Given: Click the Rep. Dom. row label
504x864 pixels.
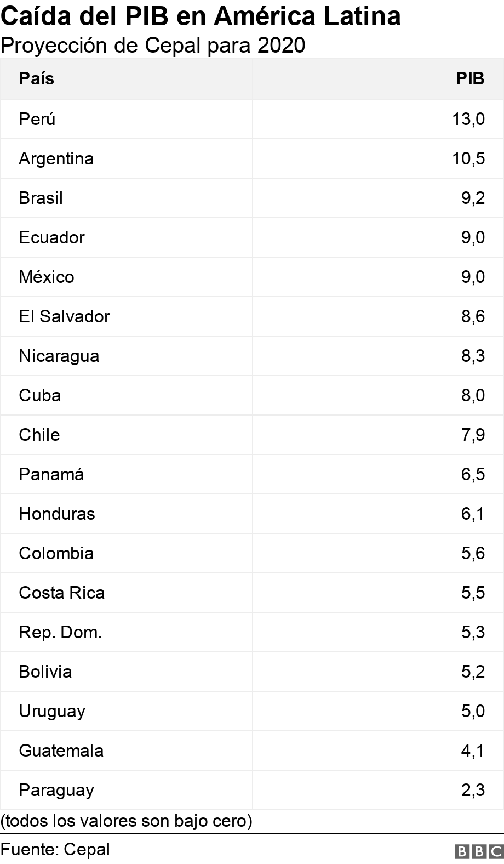Looking at the screenshot, I should pyautogui.click(x=60, y=632).
